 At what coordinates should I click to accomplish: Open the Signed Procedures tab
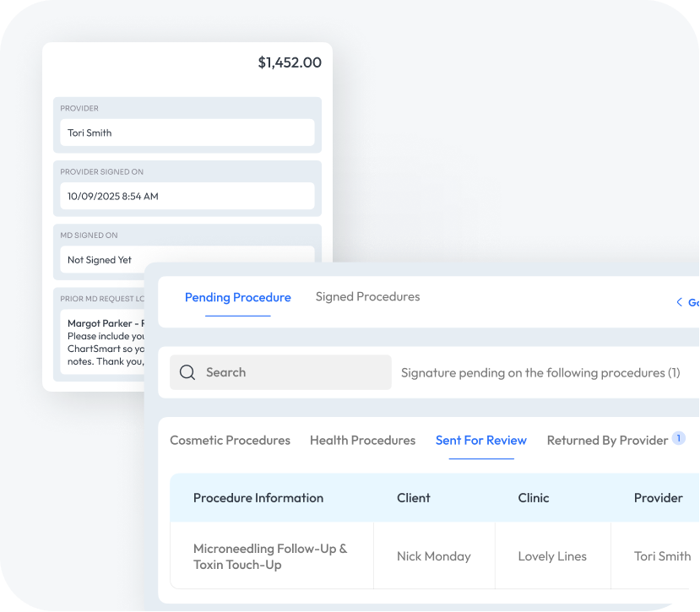tap(367, 296)
